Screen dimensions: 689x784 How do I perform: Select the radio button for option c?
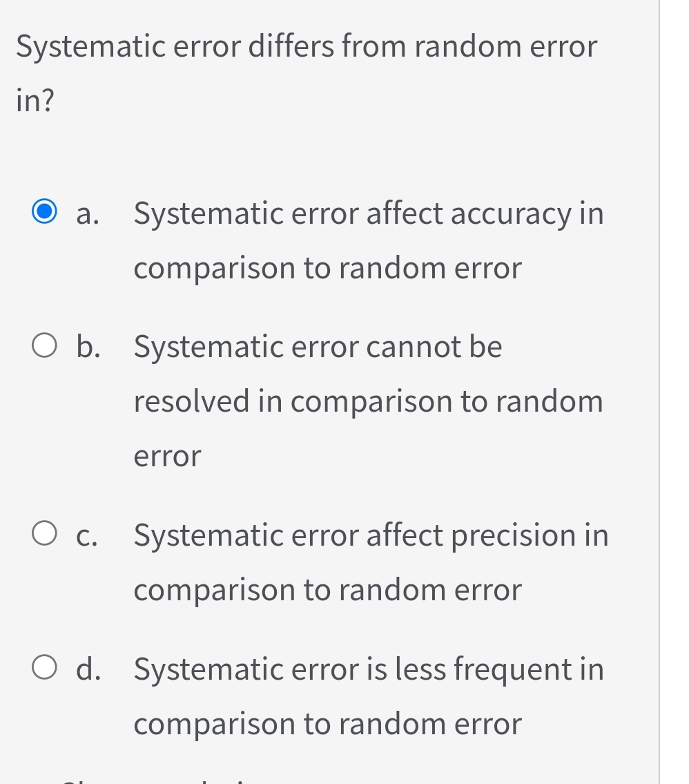point(44,533)
